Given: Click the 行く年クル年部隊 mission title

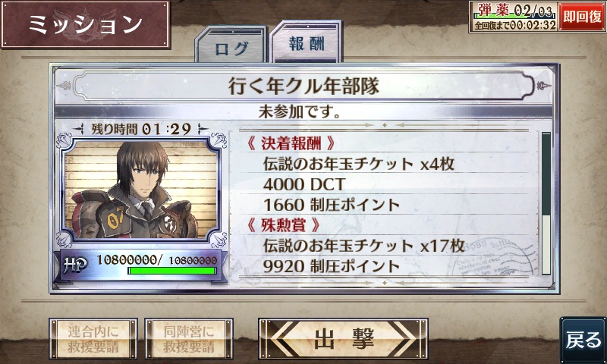Looking at the screenshot, I should click(x=303, y=86).
